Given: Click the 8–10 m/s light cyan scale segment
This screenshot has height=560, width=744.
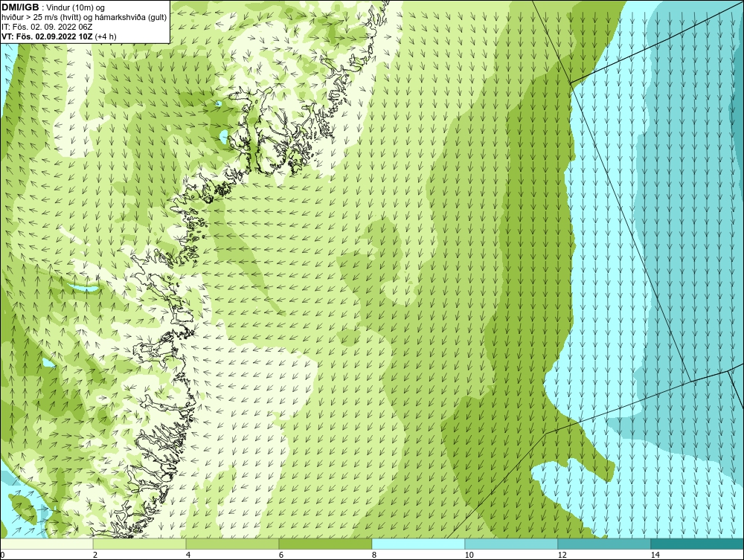Looking at the screenshot, I should 418,544.
